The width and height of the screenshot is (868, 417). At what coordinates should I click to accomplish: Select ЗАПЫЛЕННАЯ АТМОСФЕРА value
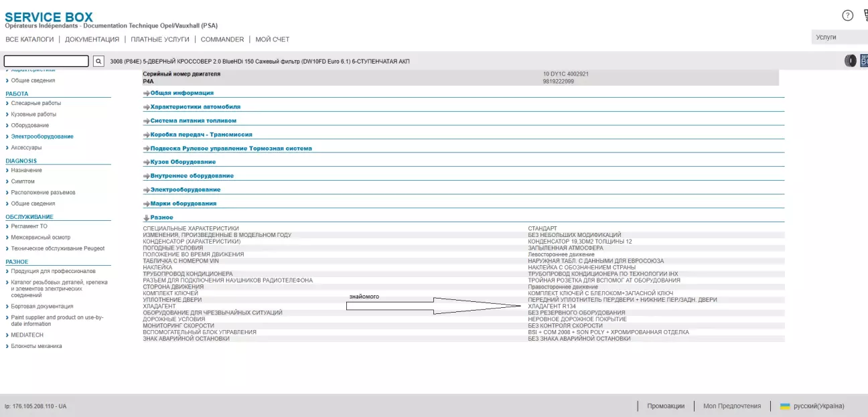pos(565,248)
